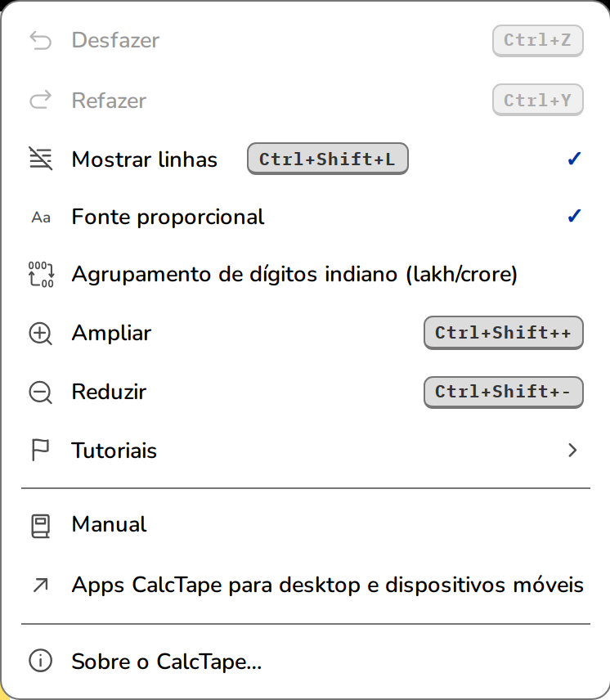610x700 pixels.
Task: Enable Agrupamento de dígitos indiano option
Action: click(x=305, y=274)
